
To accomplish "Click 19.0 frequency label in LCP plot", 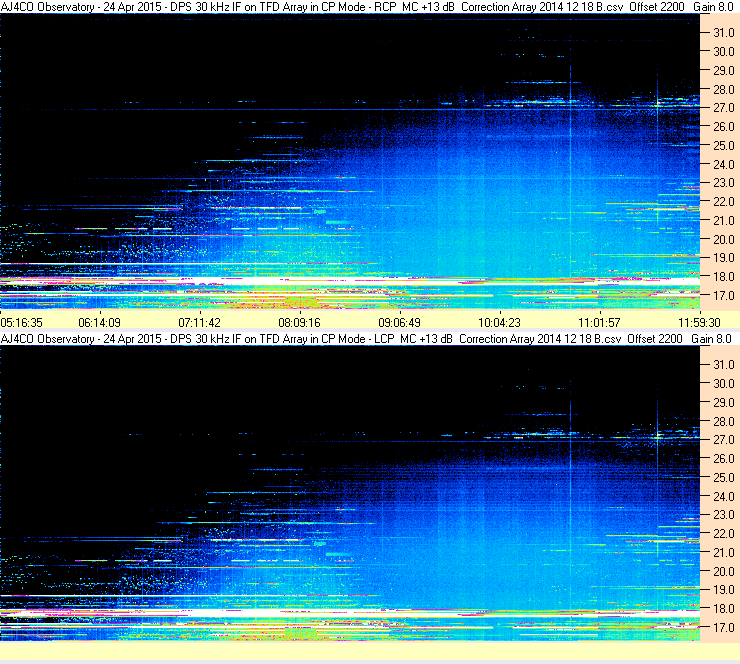I will (724, 590).
